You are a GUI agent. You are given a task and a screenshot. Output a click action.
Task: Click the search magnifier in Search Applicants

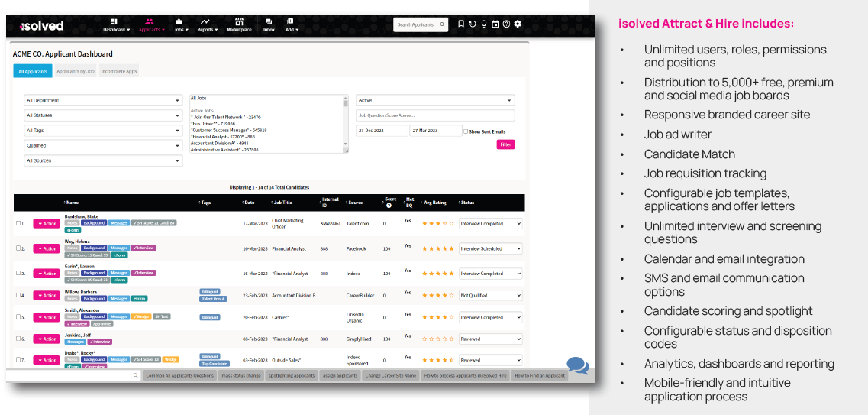pyautogui.click(x=442, y=25)
